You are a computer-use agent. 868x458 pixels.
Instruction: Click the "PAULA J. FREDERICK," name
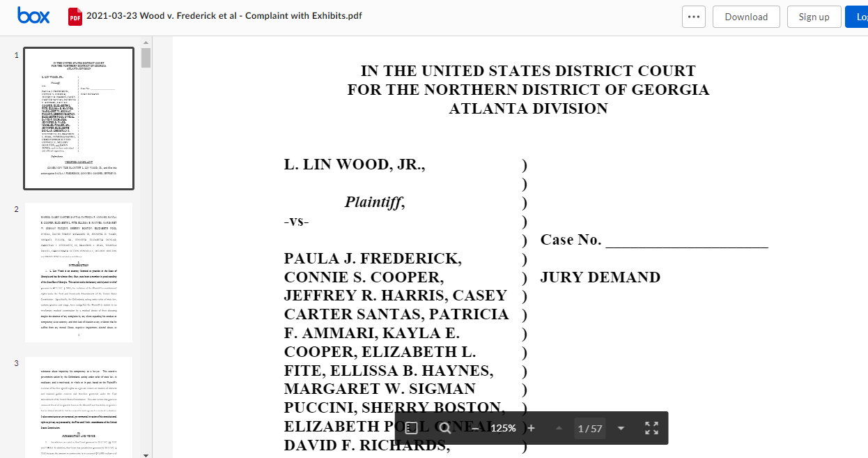pos(373,259)
